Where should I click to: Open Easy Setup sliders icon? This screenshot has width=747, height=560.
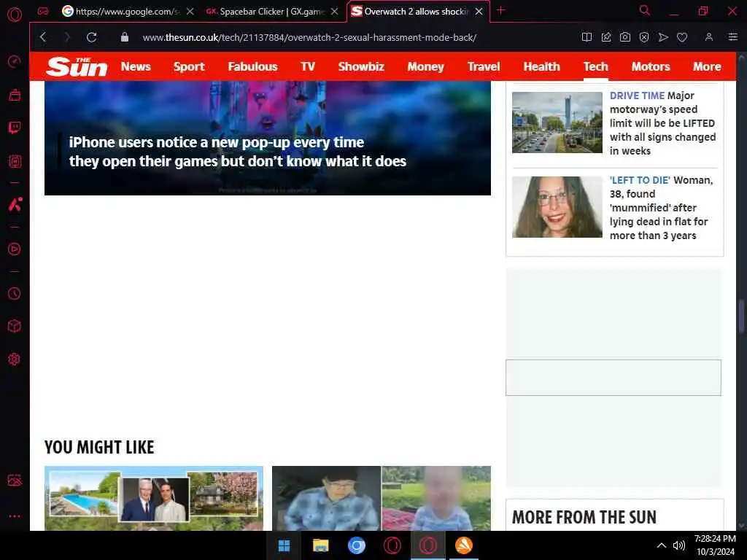[x=732, y=37]
